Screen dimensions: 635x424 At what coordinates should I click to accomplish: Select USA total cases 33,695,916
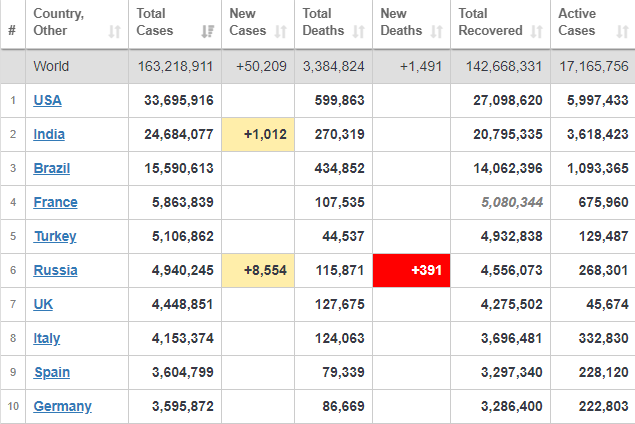click(x=179, y=100)
